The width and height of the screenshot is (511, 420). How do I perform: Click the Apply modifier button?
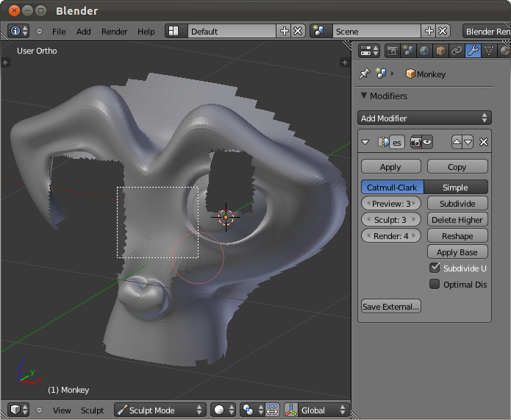pos(390,167)
